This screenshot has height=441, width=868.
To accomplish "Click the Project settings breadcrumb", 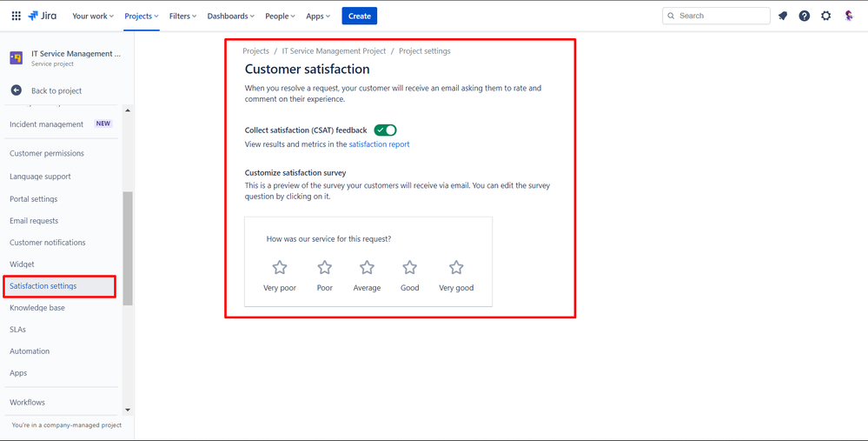I will [x=425, y=51].
